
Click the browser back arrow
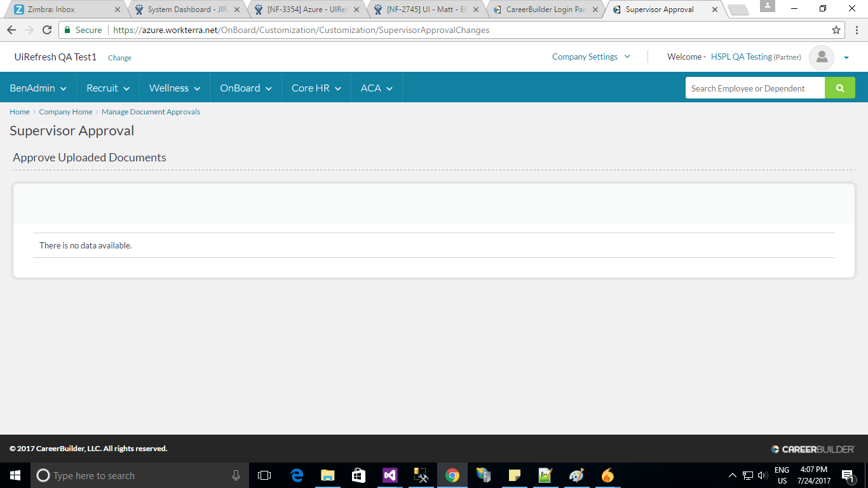(x=11, y=30)
